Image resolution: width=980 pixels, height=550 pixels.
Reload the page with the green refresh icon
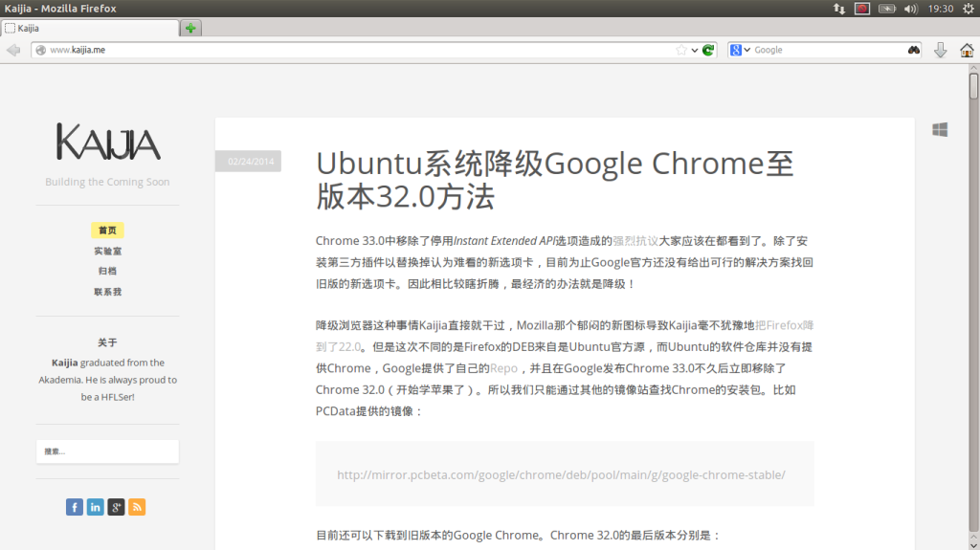coord(708,50)
